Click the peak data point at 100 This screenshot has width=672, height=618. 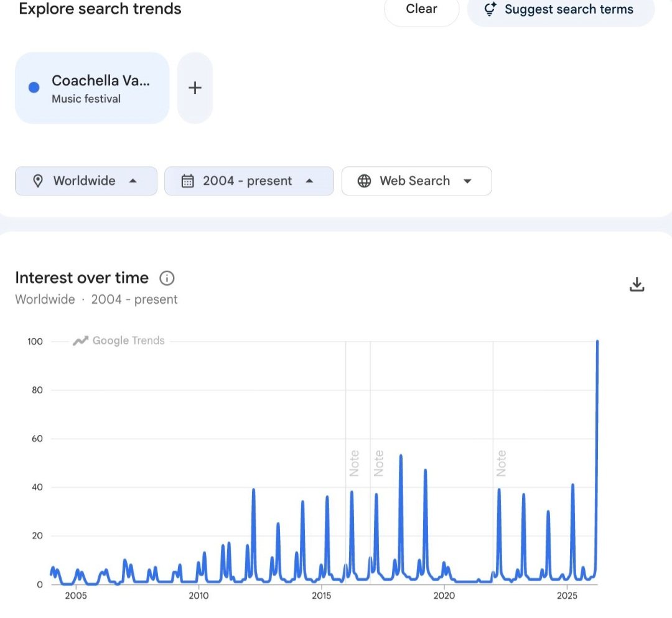tap(597, 342)
